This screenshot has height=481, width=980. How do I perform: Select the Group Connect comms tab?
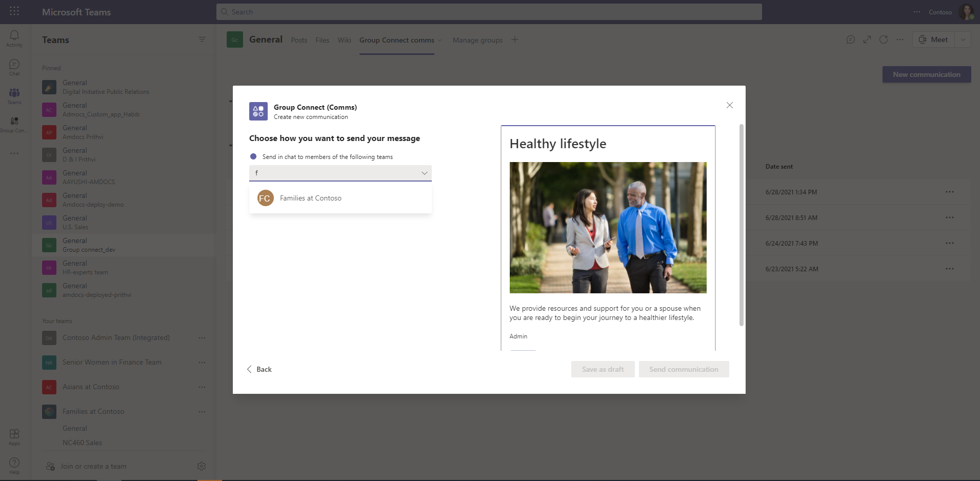point(397,40)
